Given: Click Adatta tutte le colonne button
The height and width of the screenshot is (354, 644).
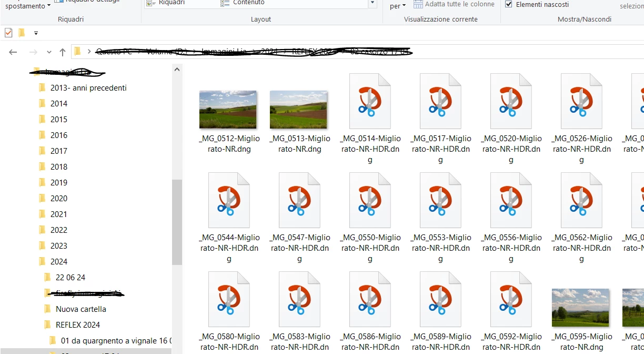Looking at the screenshot, I should (454, 4).
